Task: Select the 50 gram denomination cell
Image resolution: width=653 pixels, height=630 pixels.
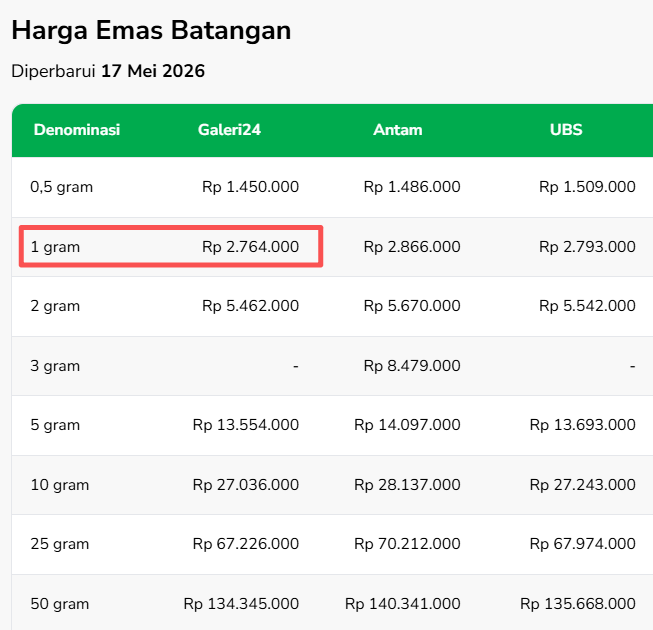Action: click(60, 604)
